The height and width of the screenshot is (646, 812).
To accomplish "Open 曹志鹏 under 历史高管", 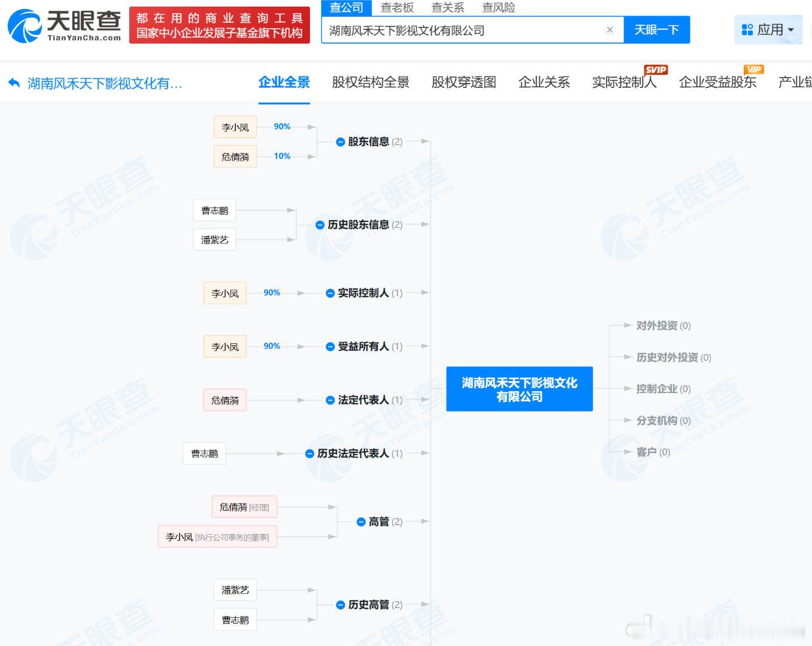I will 235,620.
